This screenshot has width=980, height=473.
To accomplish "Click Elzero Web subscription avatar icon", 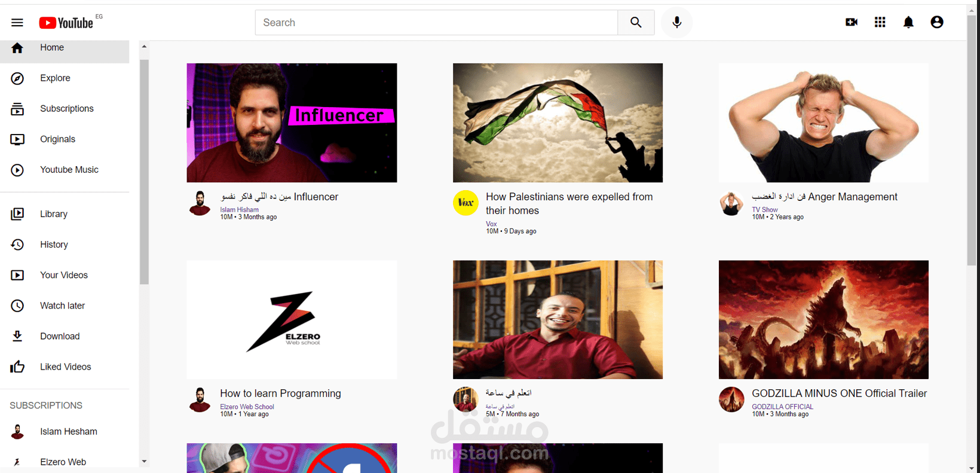I will [x=17, y=462].
